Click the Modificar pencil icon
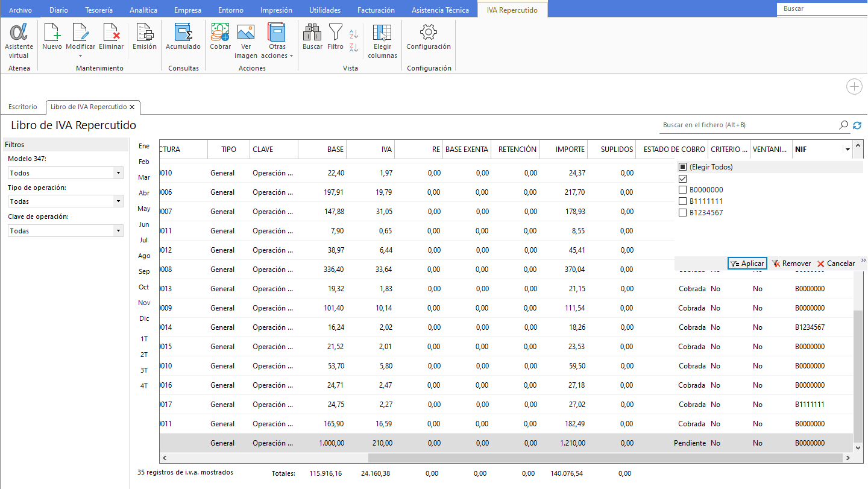The image size is (868, 489). [80, 32]
